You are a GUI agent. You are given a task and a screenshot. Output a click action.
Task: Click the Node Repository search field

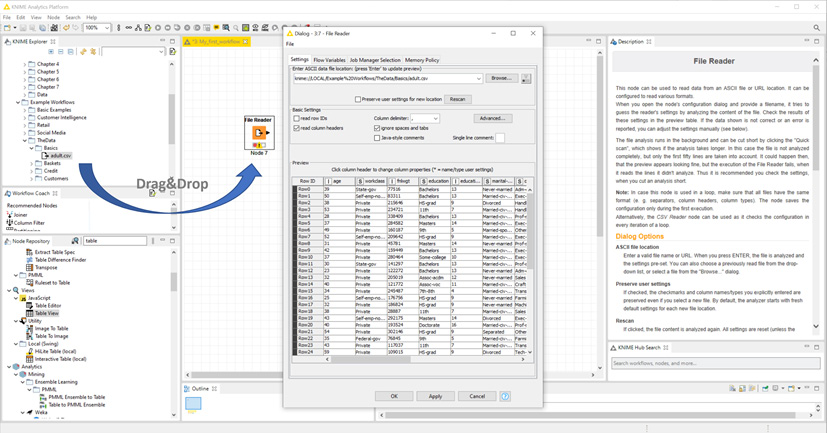pyautogui.click(x=114, y=241)
